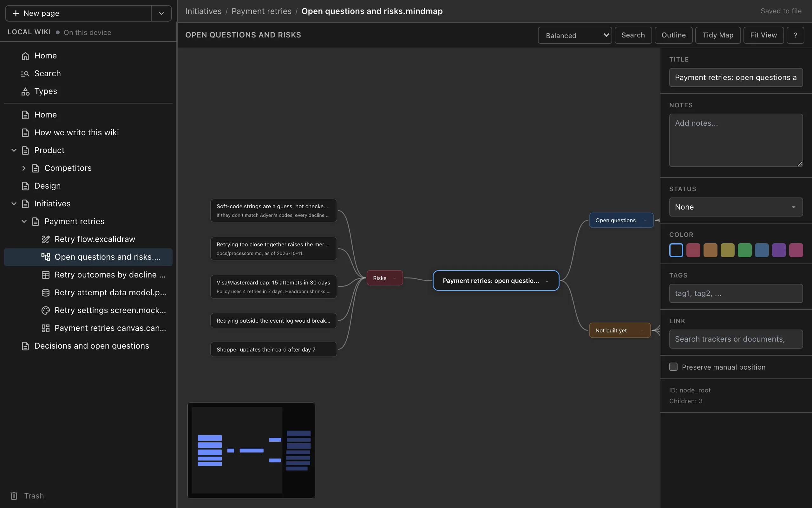Image resolution: width=812 pixels, height=508 pixels.
Task: Click the document icon beside Competitors
Action: (x=36, y=168)
